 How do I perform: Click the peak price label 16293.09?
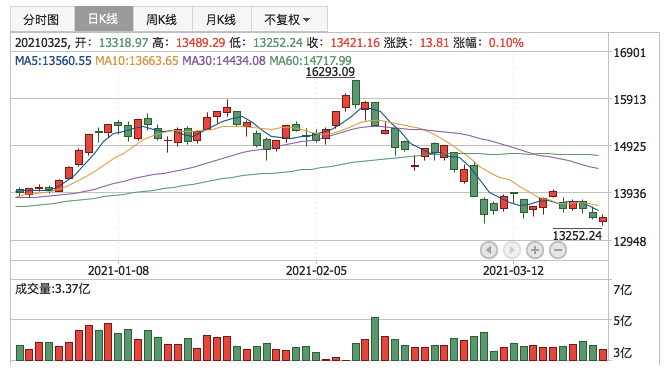pos(330,72)
